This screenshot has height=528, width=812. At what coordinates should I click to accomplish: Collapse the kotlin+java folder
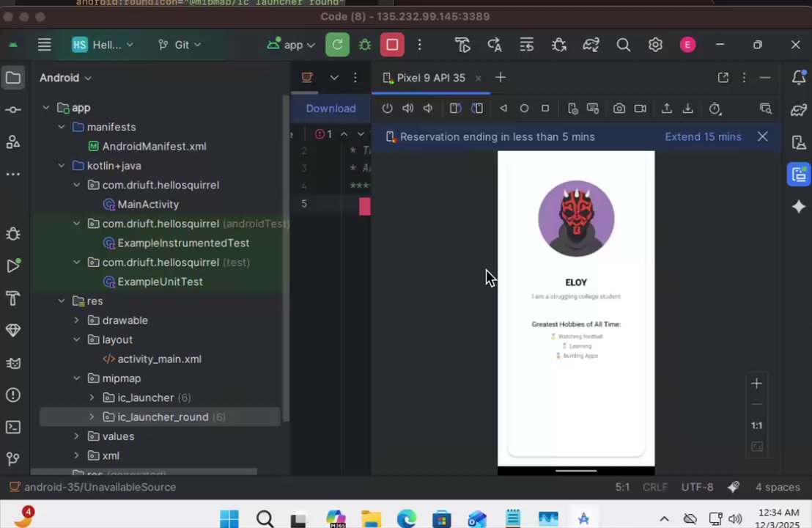coord(62,166)
